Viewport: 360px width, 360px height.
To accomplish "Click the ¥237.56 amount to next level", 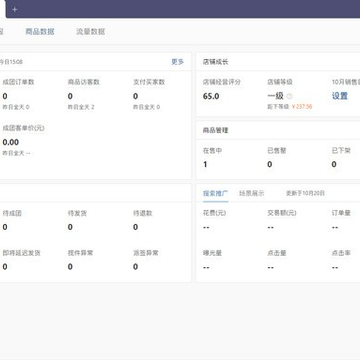I will point(302,107).
